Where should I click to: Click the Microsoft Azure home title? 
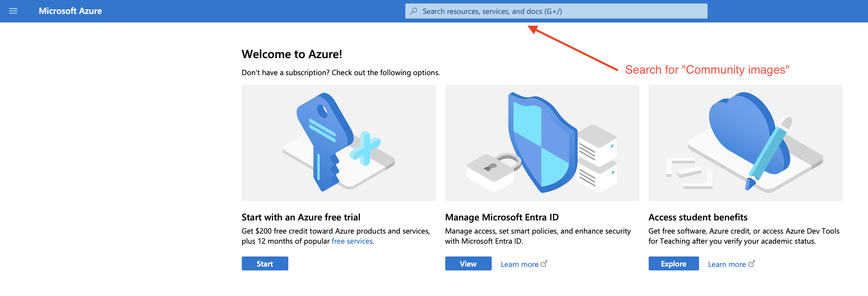click(x=70, y=11)
